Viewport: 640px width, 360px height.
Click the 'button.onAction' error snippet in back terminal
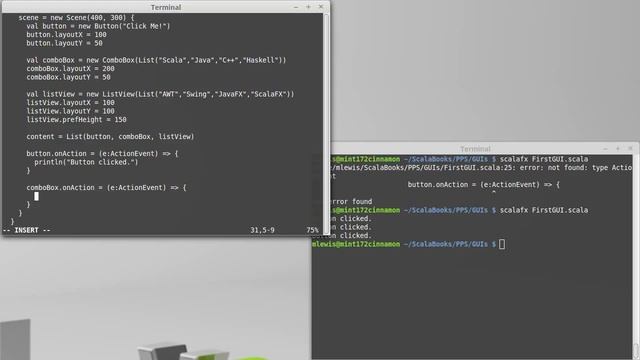pyautogui.click(x=484, y=184)
